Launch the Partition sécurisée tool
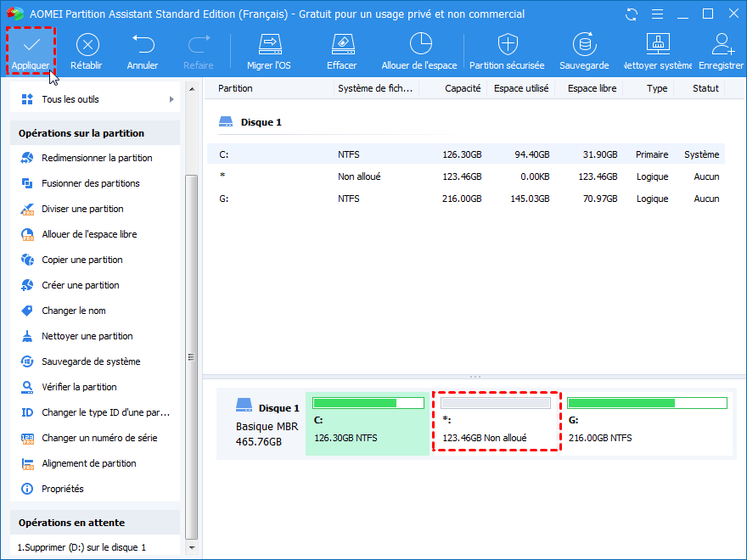747x560 pixels. (507, 50)
